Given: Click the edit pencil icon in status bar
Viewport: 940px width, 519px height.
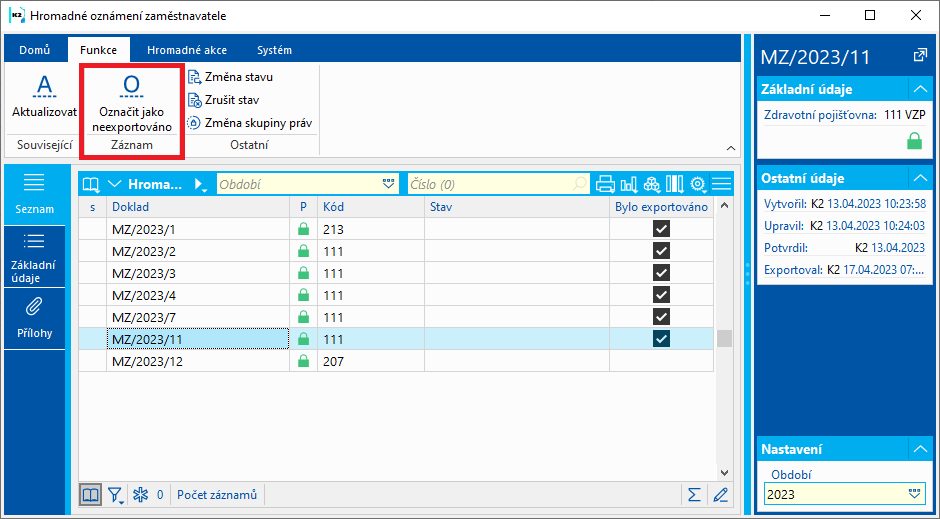Looking at the screenshot, I should [x=720, y=495].
